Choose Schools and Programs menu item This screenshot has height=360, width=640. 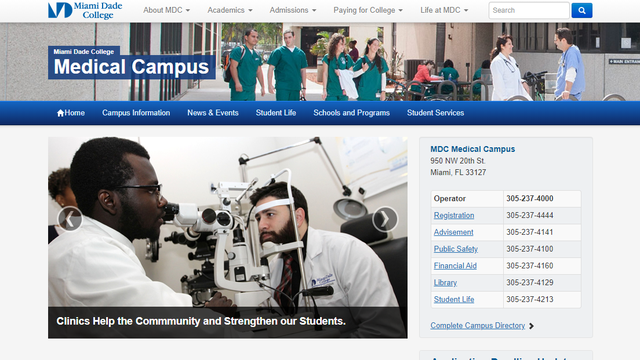351,113
